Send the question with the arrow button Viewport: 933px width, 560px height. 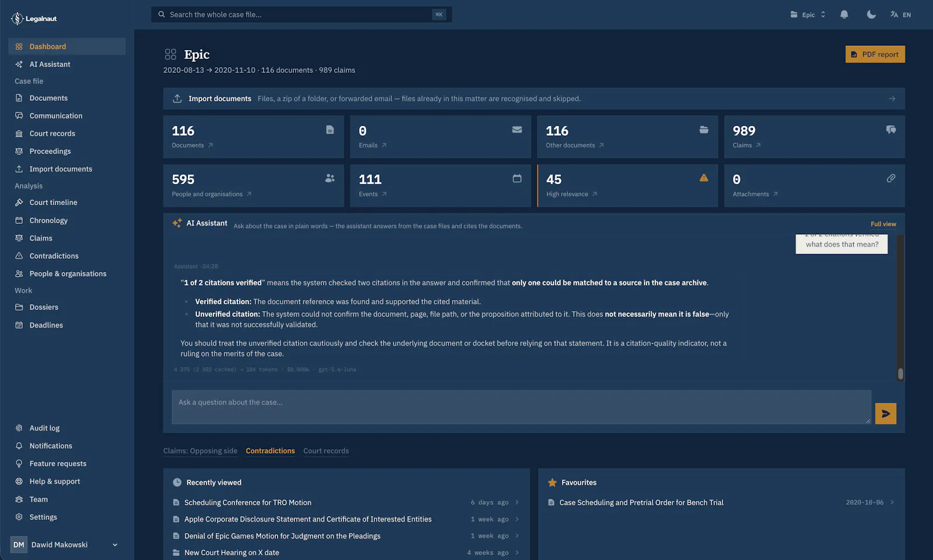[886, 414]
